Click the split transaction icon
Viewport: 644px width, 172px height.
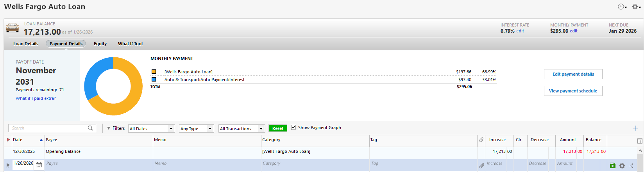(x=631, y=165)
